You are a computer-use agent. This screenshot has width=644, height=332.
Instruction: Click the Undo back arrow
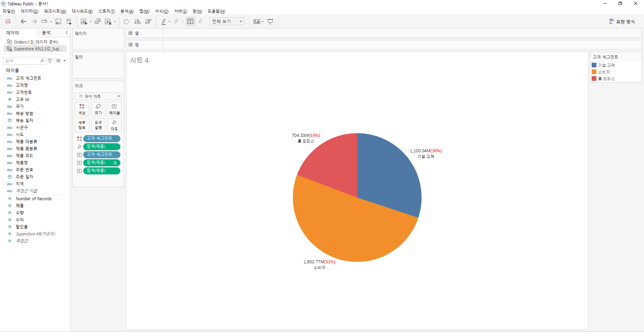coord(23,21)
